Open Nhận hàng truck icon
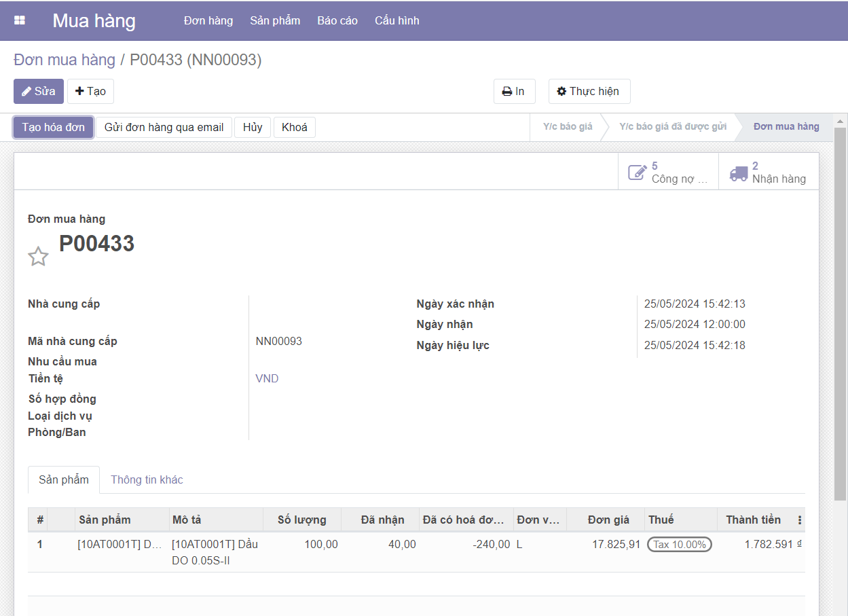This screenshot has height=616, width=848. click(x=739, y=173)
